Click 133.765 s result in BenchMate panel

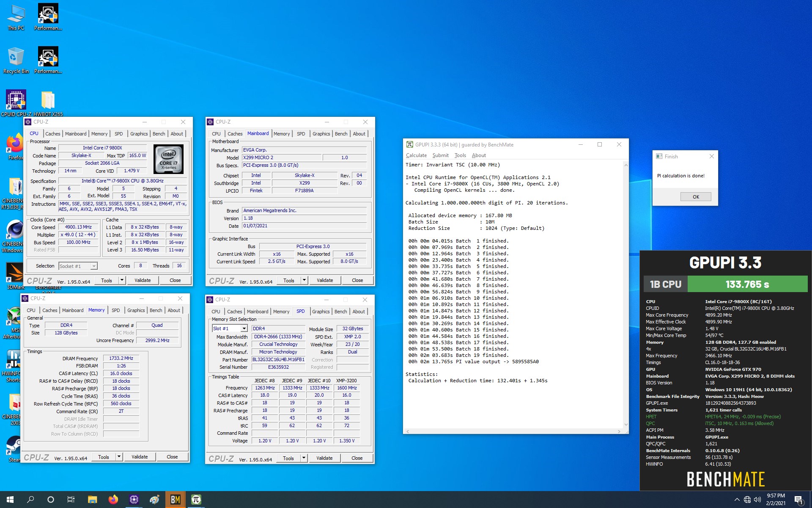click(747, 284)
